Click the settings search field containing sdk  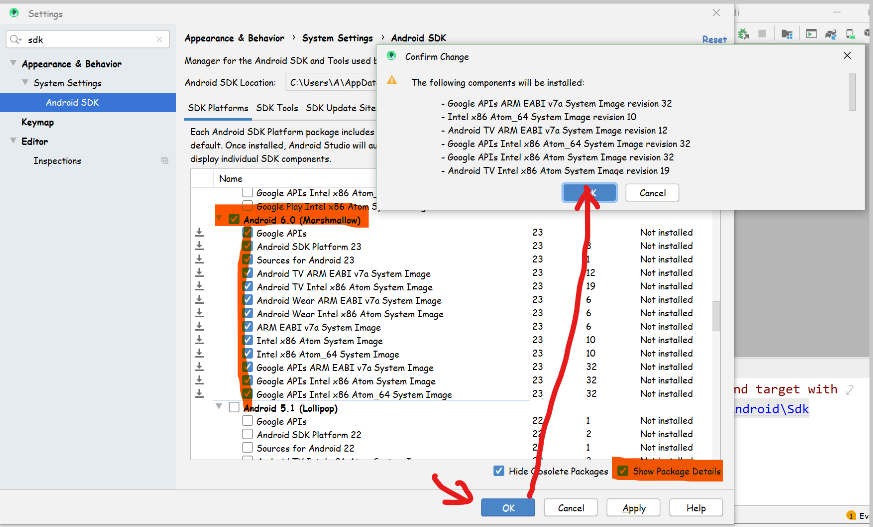click(x=88, y=40)
